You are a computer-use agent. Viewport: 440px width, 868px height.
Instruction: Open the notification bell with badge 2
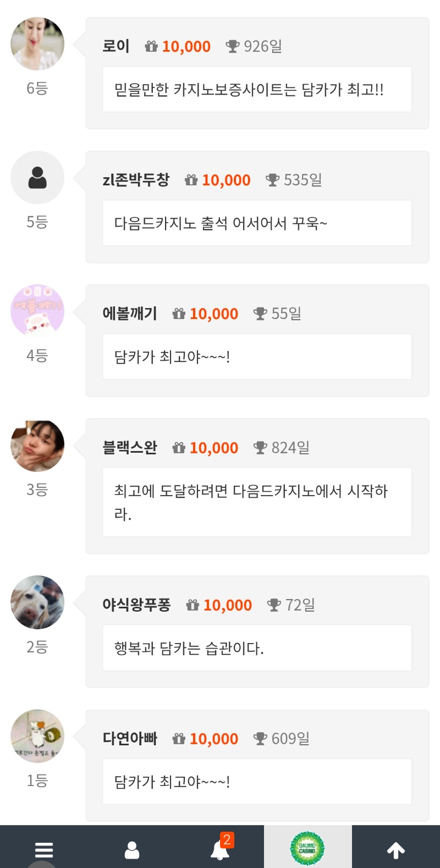click(x=220, y=850)
